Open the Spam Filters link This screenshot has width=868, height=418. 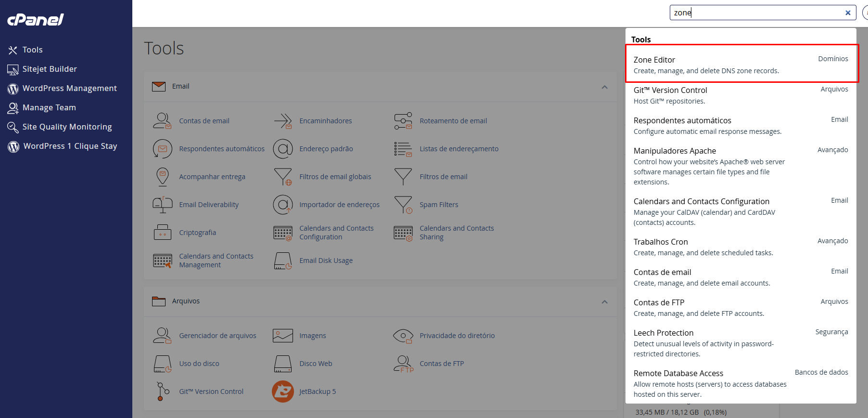click(x=439, y=205)
